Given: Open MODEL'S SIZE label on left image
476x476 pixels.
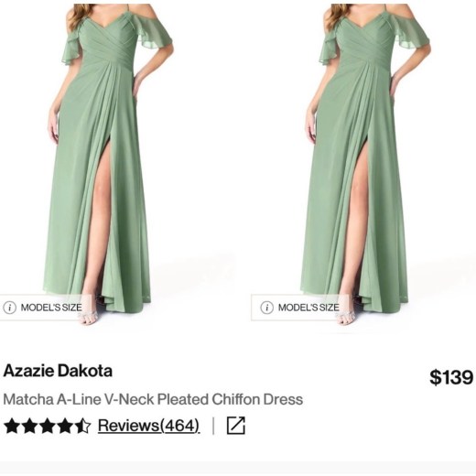Looking at the screenshot, I should point(51,308).
